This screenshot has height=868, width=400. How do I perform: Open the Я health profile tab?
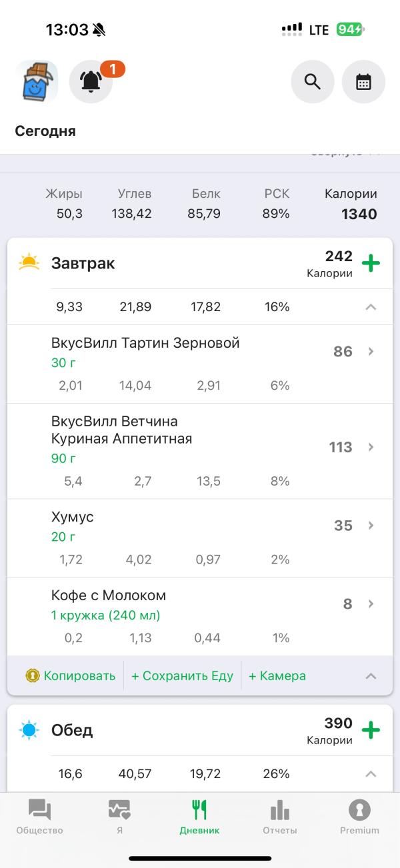pos(119,817)
